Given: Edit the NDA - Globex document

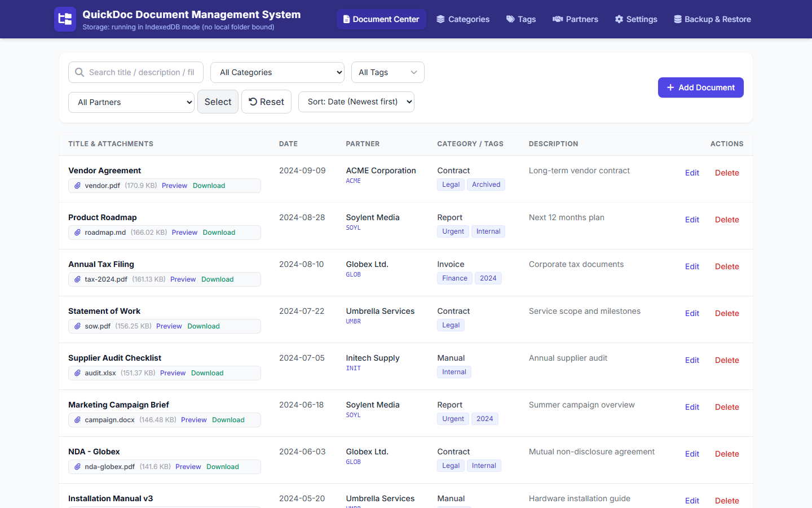Looking at the screenshot, I should (x=692, y=454).
